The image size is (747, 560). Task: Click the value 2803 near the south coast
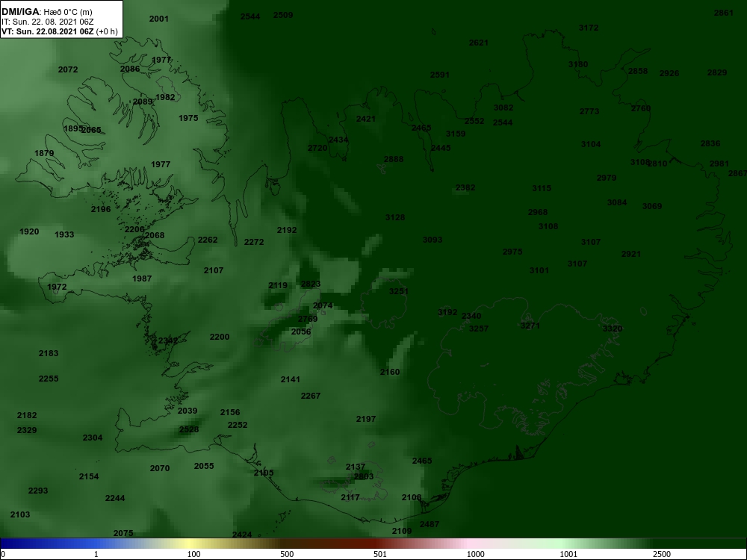(364, 476)
